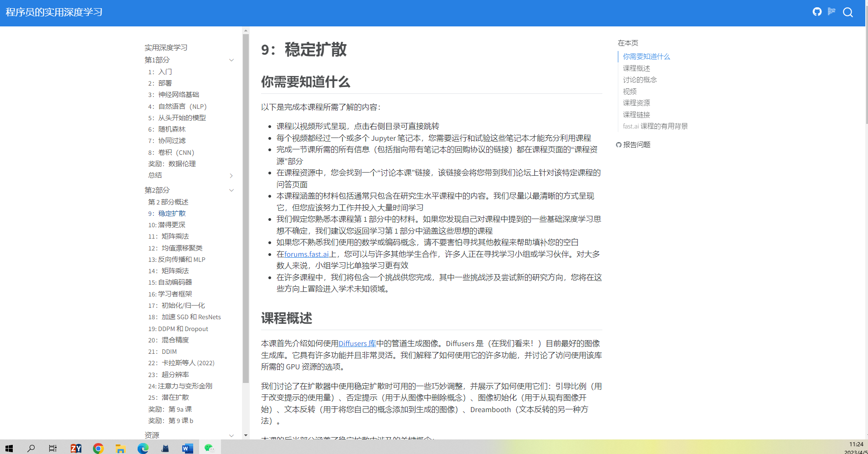
Task: Click sidebar scrollbar down arrow
Action: tap(246, 435)
